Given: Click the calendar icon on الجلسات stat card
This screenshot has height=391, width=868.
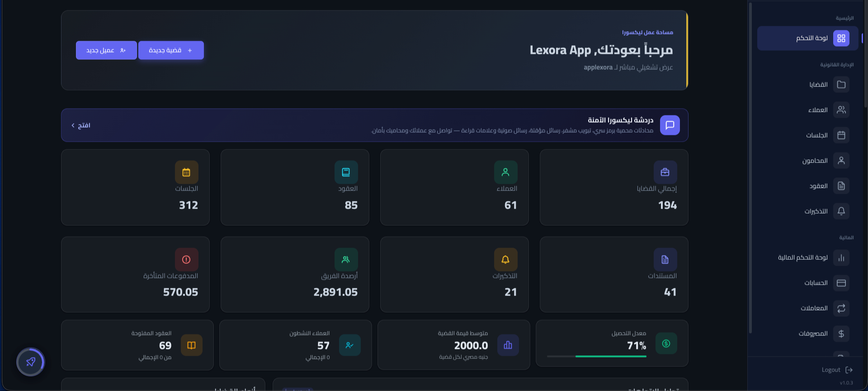Looking at the screenshot, I should click(x=186, y=172).
